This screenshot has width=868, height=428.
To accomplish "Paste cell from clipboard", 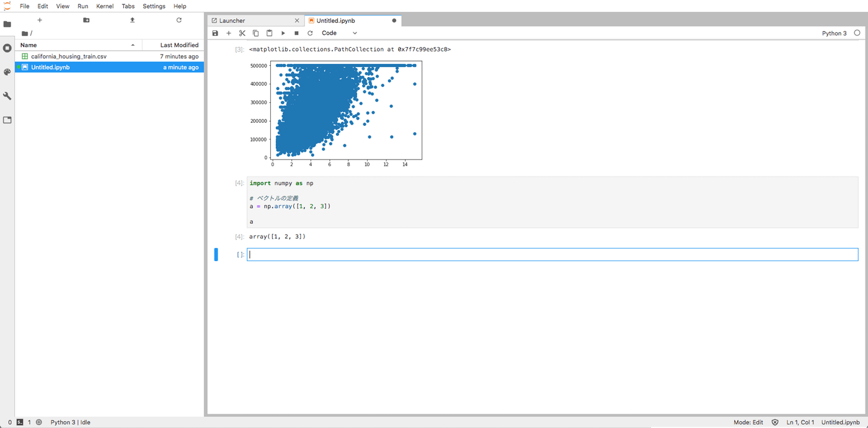I will 269,33.
